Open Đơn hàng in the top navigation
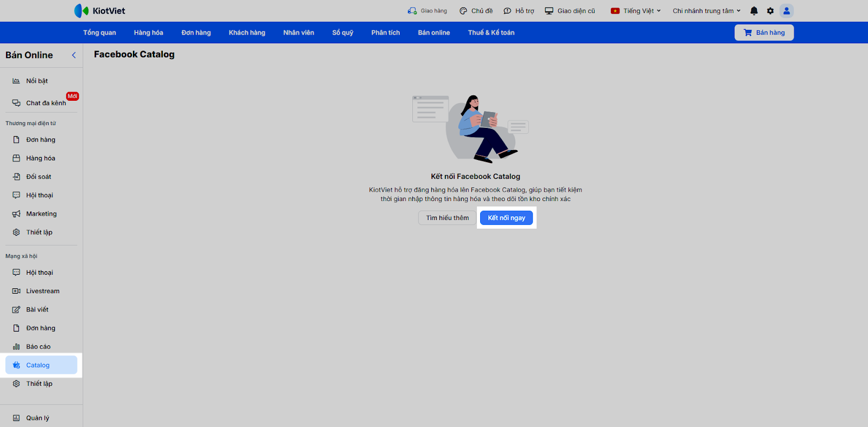 tap(196, 33)
